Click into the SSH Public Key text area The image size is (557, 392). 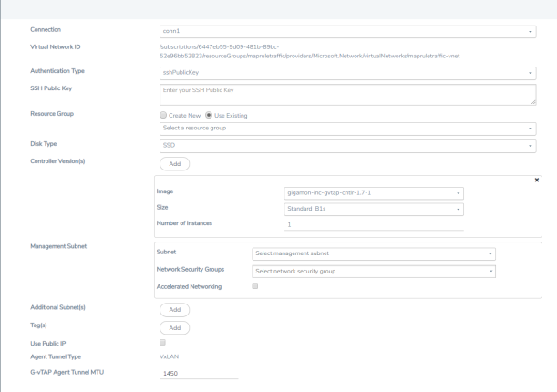pyautogui.click(x=347, y=95)
